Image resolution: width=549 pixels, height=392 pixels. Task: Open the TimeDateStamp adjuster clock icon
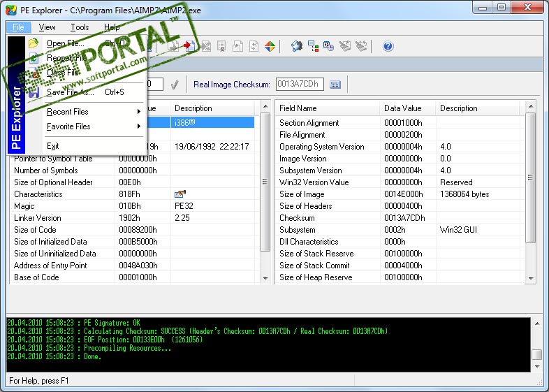(x=329, y=46)
